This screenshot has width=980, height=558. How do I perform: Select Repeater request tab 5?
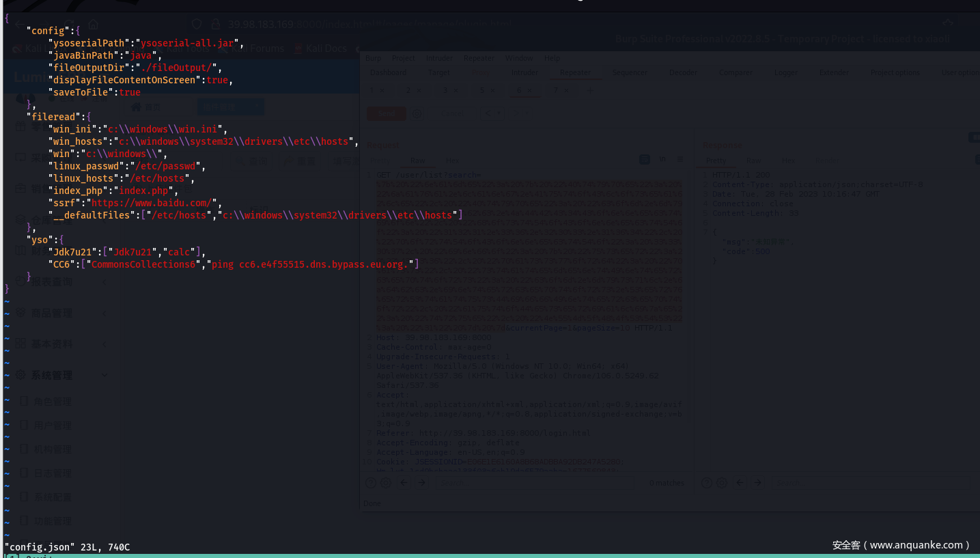click(482, 90)
